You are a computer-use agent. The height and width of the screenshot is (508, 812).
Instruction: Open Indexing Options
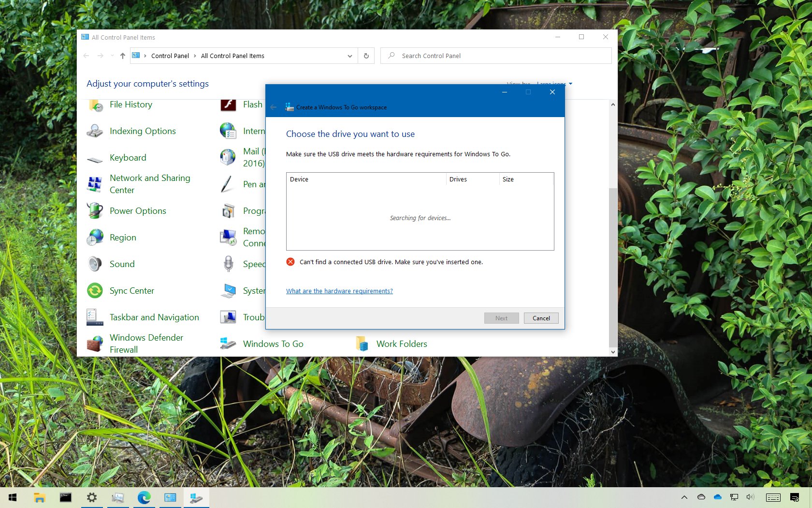coord(142,131)
